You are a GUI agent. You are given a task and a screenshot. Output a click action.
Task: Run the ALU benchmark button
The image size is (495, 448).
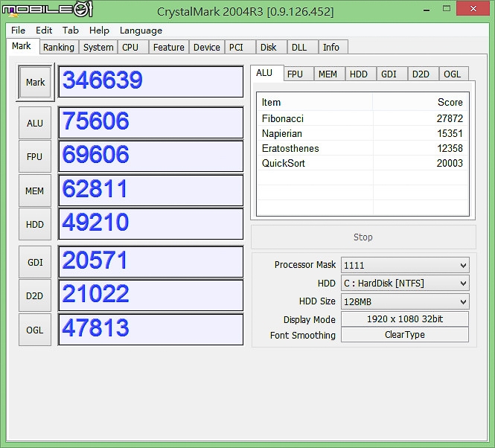point(35,123)
